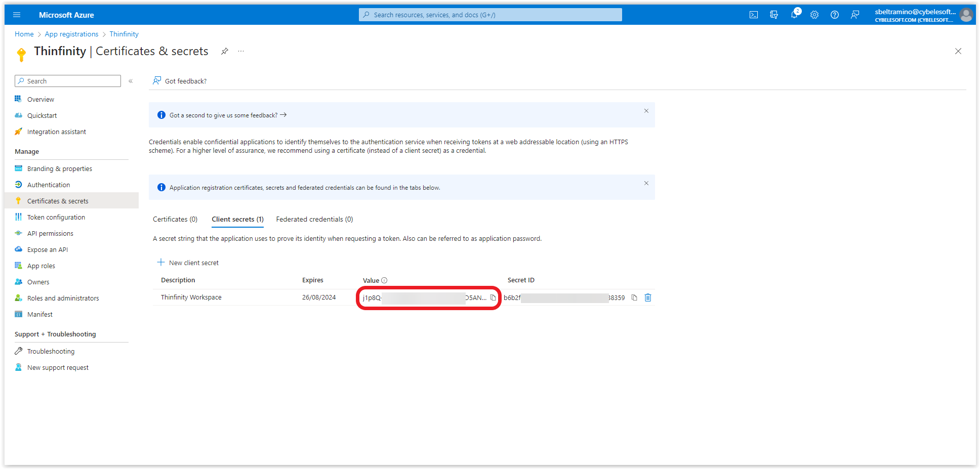The height and width of the screenshot is (469, 980).
Task: Go to Home breadcrumb
Action: pos(24,34)
